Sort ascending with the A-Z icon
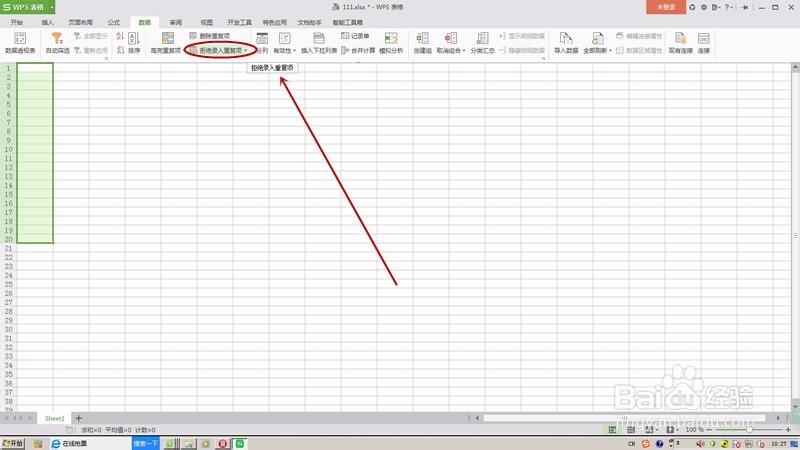 tap(120, 36)
